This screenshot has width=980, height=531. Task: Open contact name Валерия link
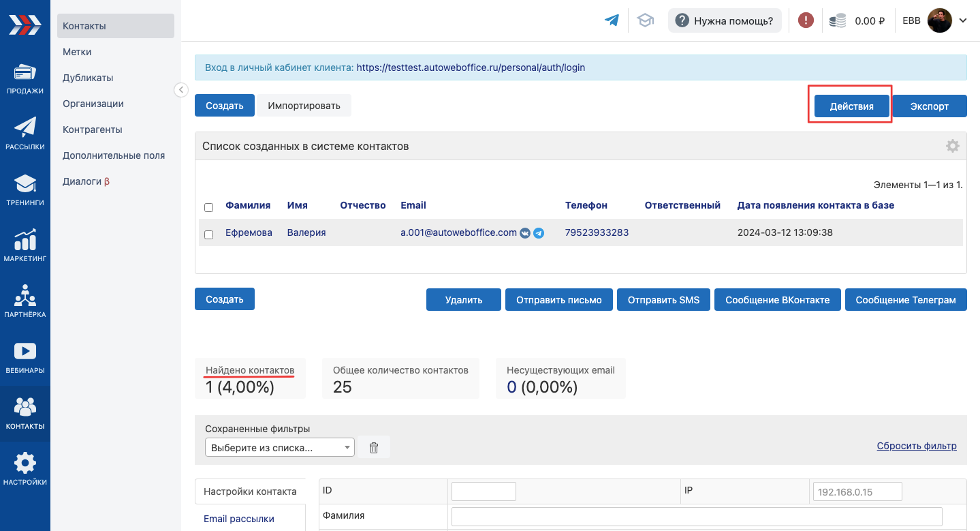point(306,232)
